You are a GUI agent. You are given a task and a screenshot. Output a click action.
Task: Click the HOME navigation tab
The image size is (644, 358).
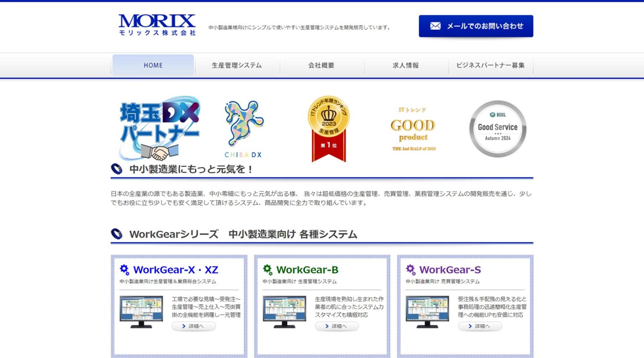[153, 65]
